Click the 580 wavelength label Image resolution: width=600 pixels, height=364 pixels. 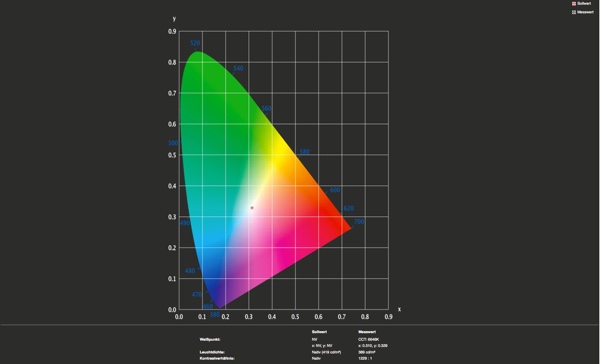305,152
